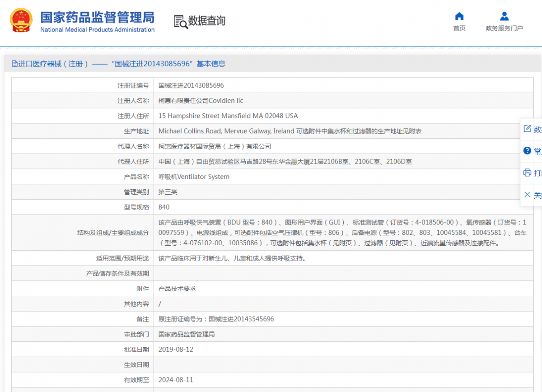Click 备注 row label
The height and width of the screenshot is (392, 542).
click(x=143, y=319)
